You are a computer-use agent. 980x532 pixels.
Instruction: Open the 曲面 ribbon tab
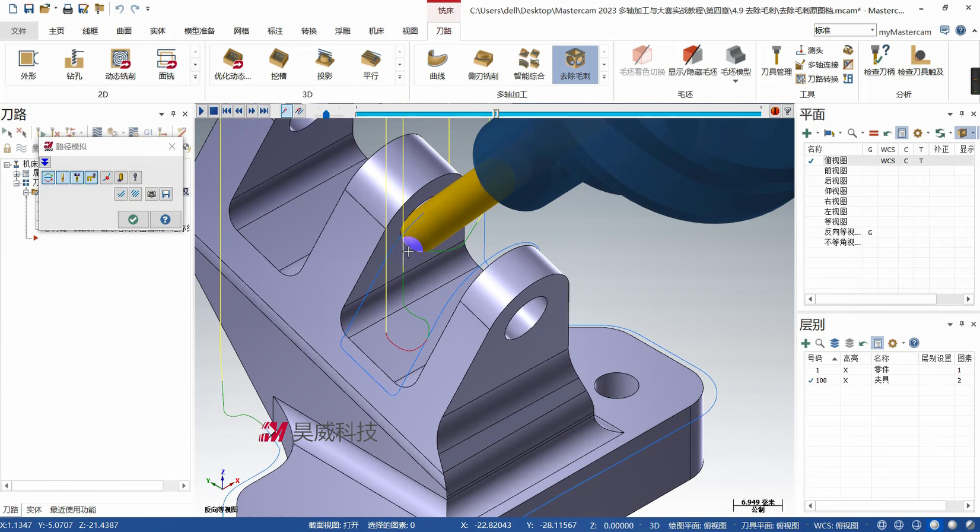click(x=124, y=31)
